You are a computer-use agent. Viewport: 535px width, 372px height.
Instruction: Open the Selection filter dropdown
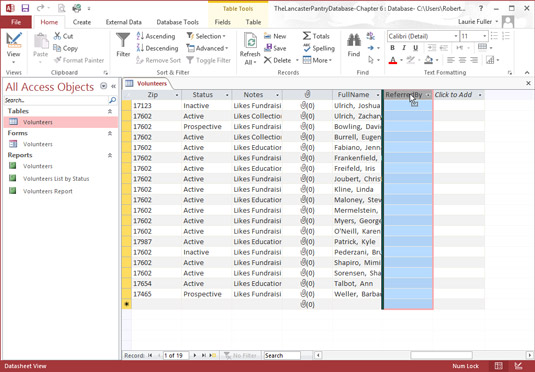pos(206,36)
